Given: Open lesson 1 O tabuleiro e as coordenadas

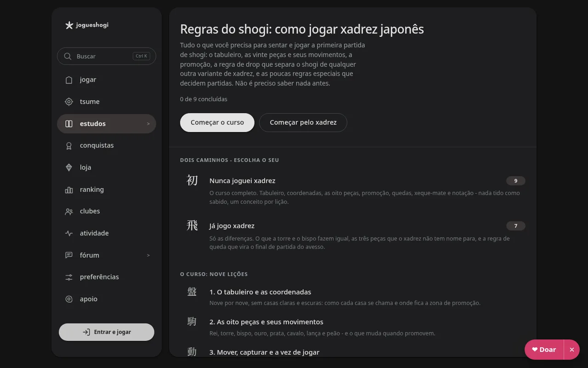Looking at the screenshot, I should [353, 297].
